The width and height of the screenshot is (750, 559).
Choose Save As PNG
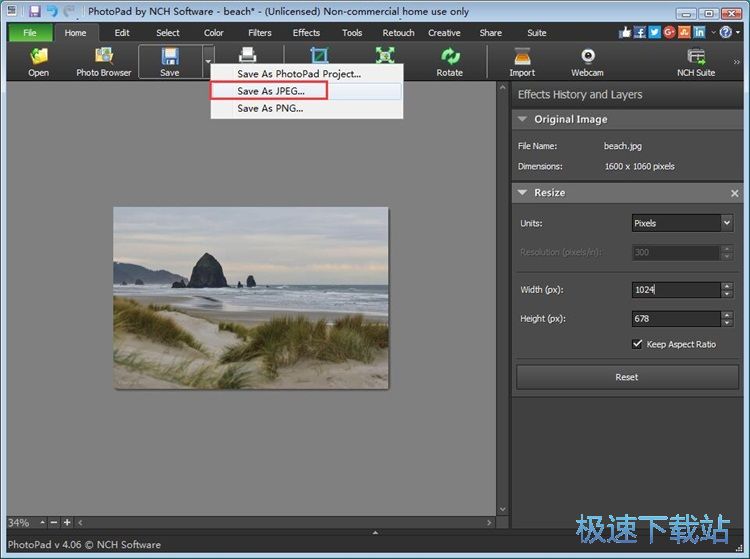[x=307, y=108]
